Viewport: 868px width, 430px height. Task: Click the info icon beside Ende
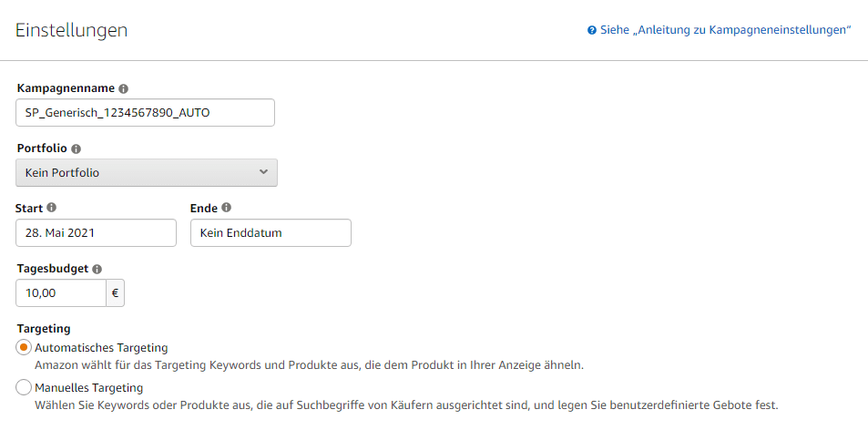[x=227, y=208]
